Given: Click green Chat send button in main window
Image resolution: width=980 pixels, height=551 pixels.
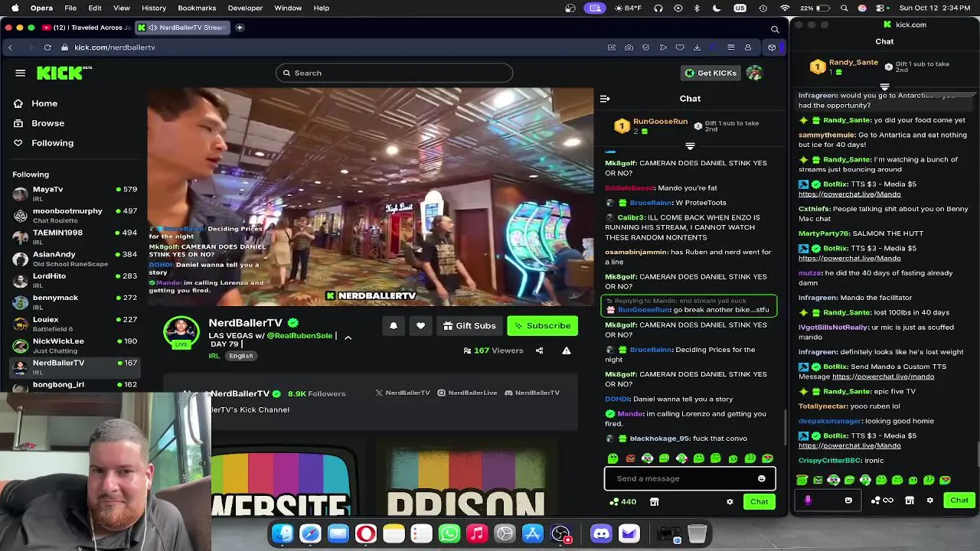Looking at the screenshot, I should 759,502.
